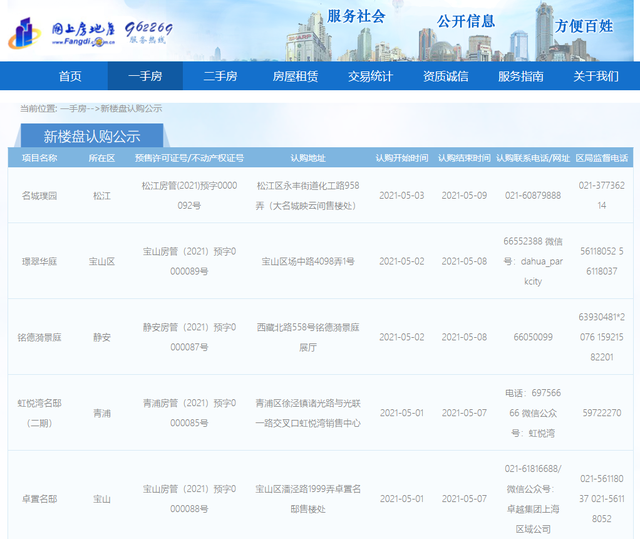Click contact 021-61816688 卓越集团上海区域公司
The width and height of the screenshot is (640, 539).
coord(533,499)
